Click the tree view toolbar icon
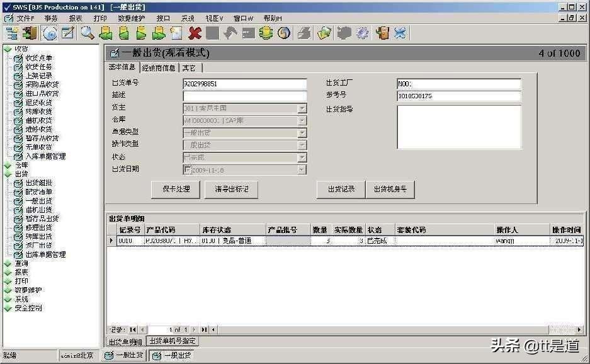Screen dimensions: 590x364 pos(12,33)
